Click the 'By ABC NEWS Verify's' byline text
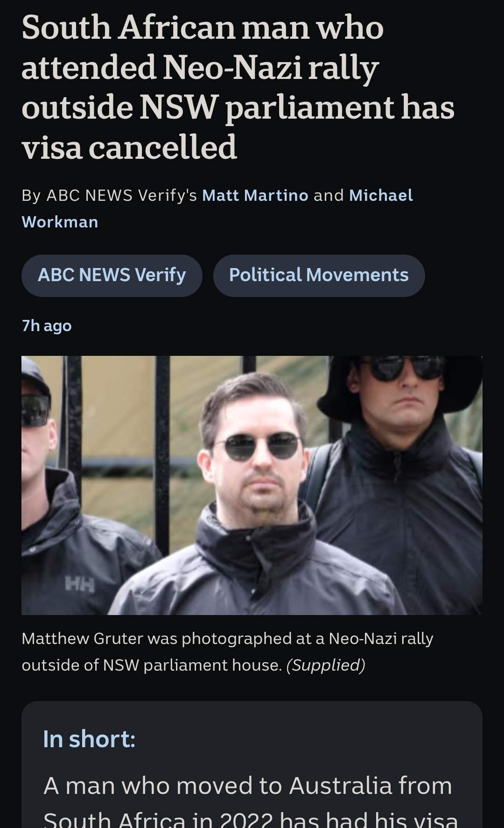 coord(109,195)
